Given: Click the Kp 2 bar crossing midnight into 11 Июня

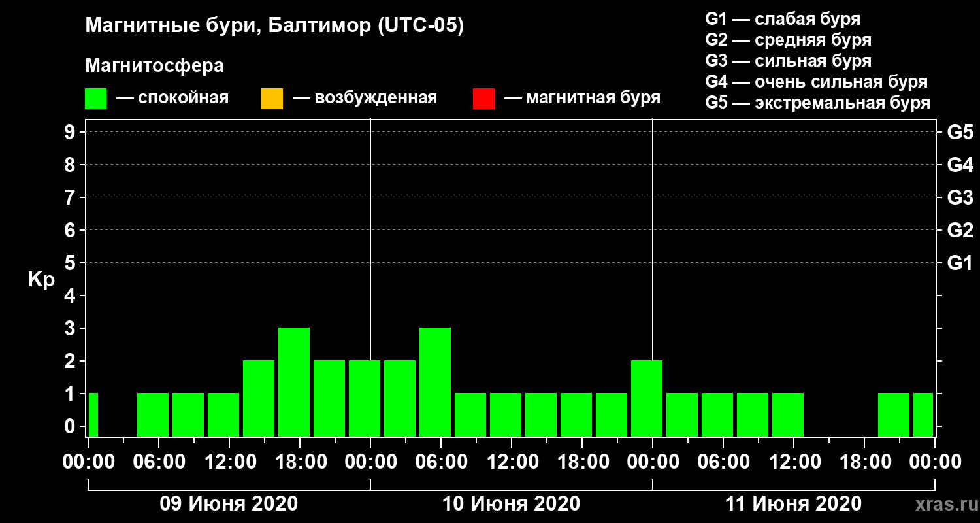Looking at the screenshot, I should pyautogui.click(x=647, y=398).
